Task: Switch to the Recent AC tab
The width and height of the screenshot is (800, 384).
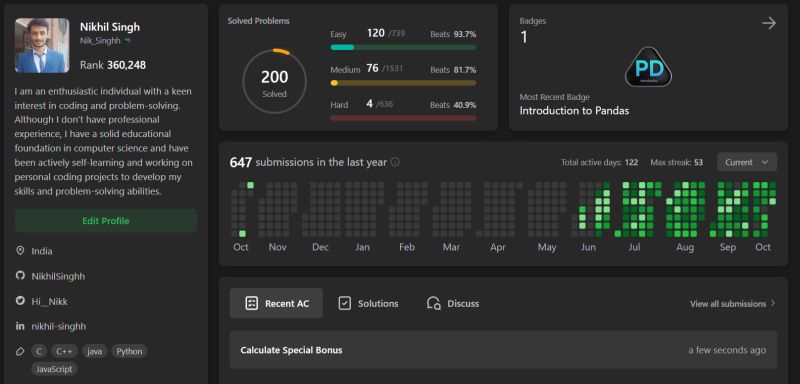Action: point(276,303)
